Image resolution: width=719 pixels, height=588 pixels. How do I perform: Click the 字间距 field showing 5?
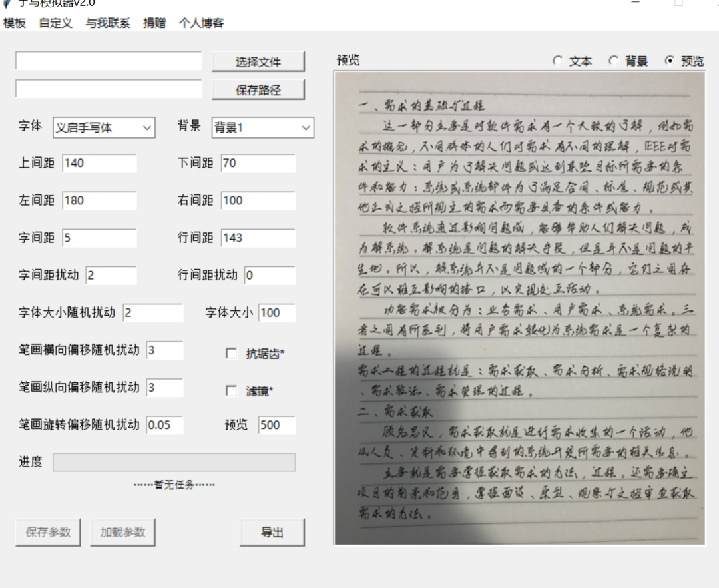pos(99,238)
